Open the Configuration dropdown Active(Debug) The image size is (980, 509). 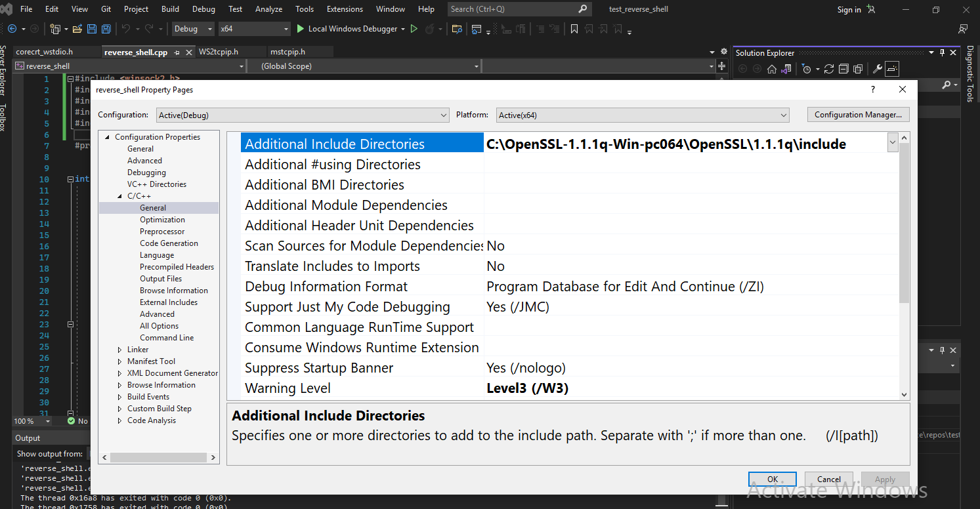click(303, 115)
